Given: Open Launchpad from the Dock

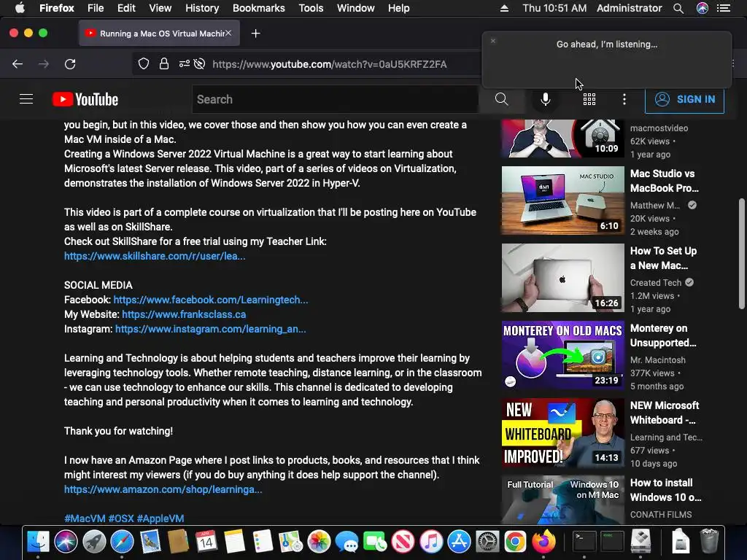Looking at the screenshot, I should coord(94,542).
